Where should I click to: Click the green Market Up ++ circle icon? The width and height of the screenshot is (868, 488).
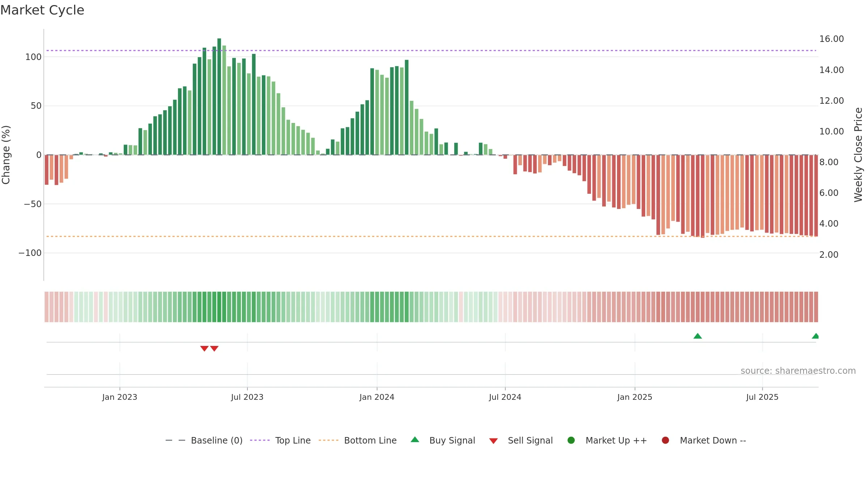(x=571, y=440)
